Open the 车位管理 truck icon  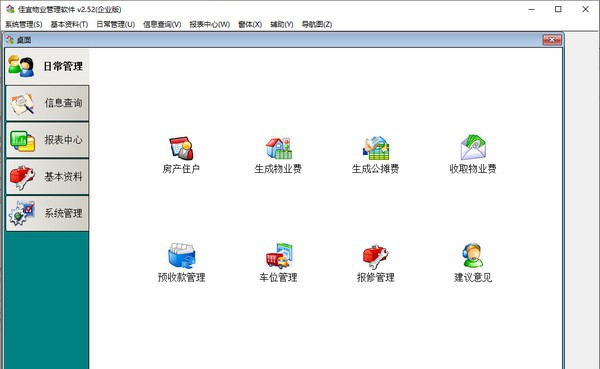279,255
